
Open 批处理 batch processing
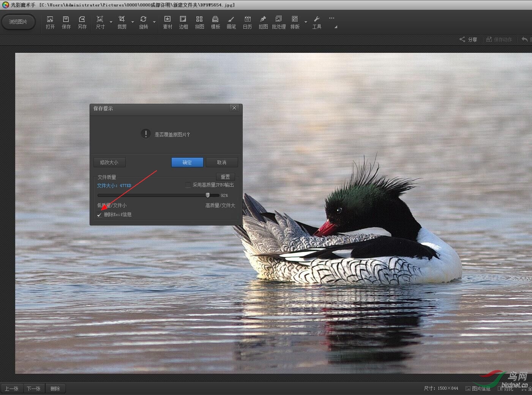click(x=279, y=22)
